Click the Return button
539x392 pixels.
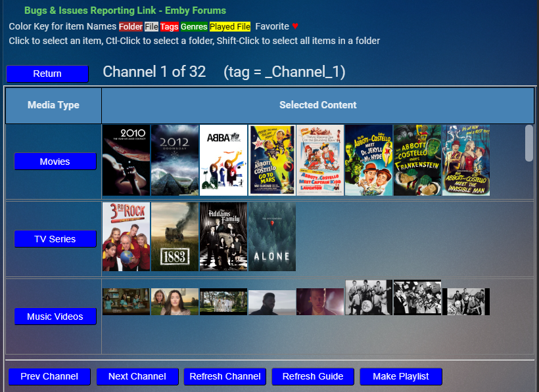tap(47, 74)
